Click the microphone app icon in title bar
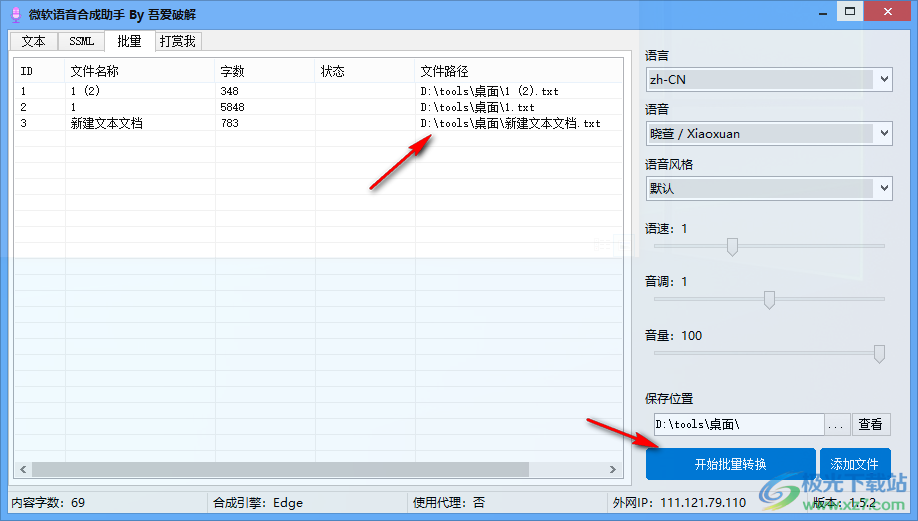Viewport: 918px width, 521px height. pos(16,14)
